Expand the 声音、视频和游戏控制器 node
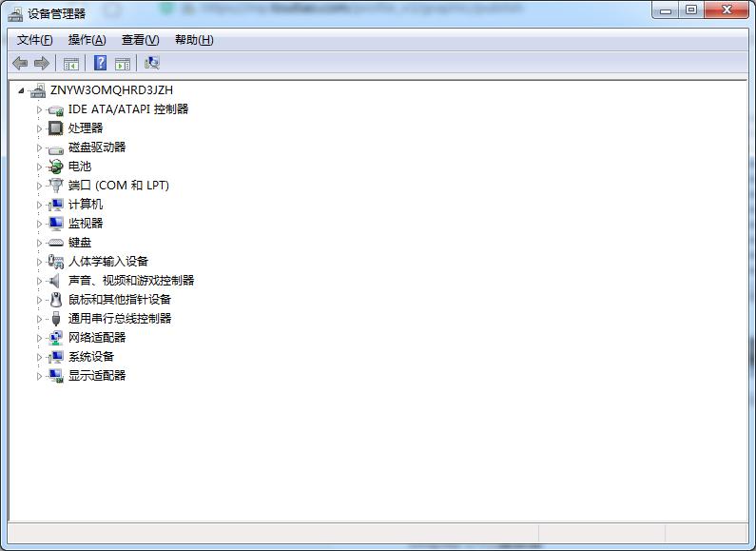This screenshot has width=756, height=551. [39, 281]
